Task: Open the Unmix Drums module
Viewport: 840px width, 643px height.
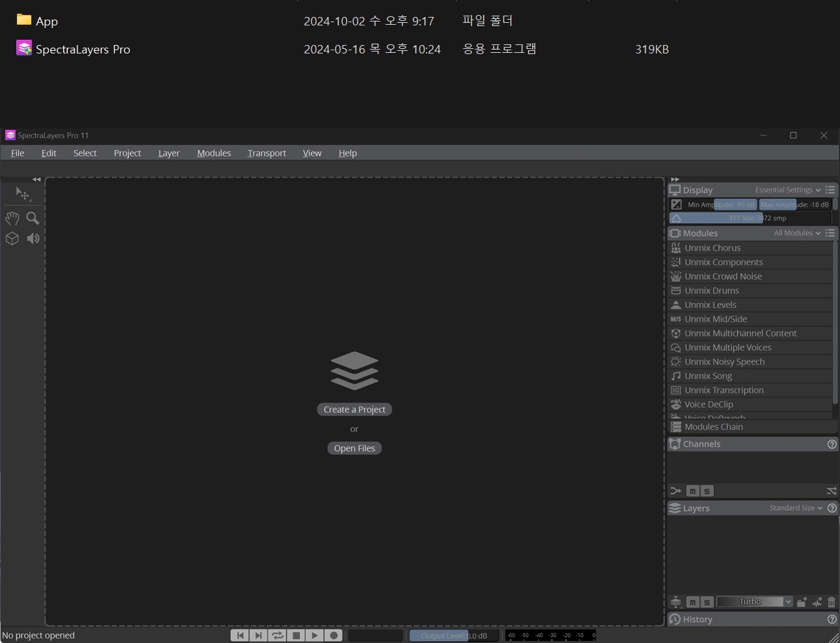Action: coord(750,291)
